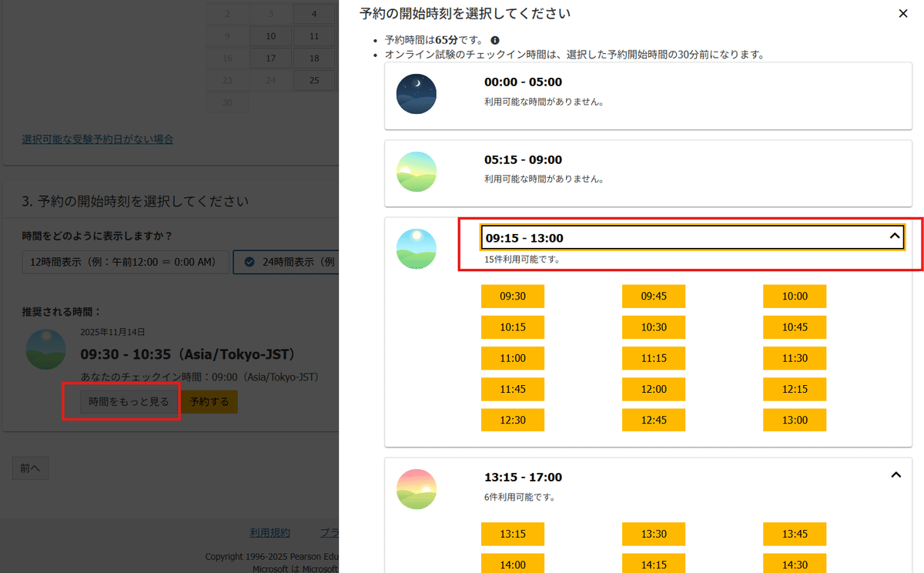Click the afternoon icon beside 13:15-17:00
Screen dimensions: 924x573
click(416, 490)
